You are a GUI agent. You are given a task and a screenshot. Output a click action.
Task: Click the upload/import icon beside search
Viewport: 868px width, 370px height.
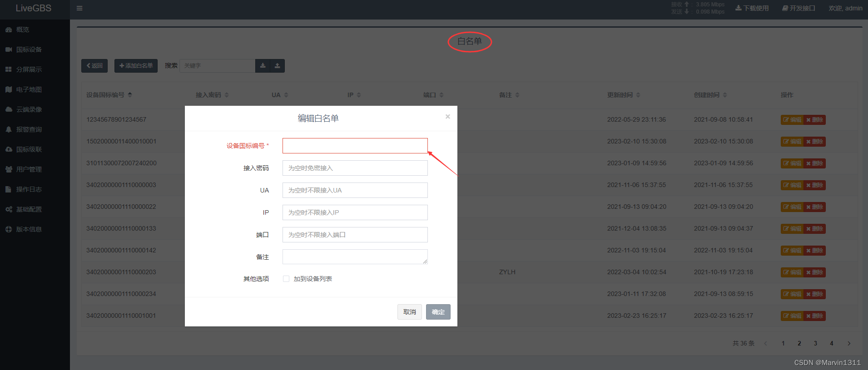(x=277, y=66)
